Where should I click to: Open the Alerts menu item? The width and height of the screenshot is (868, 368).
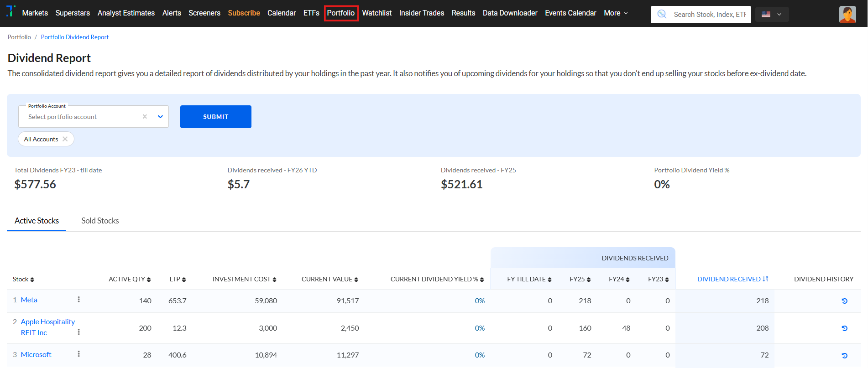(172, 13)
